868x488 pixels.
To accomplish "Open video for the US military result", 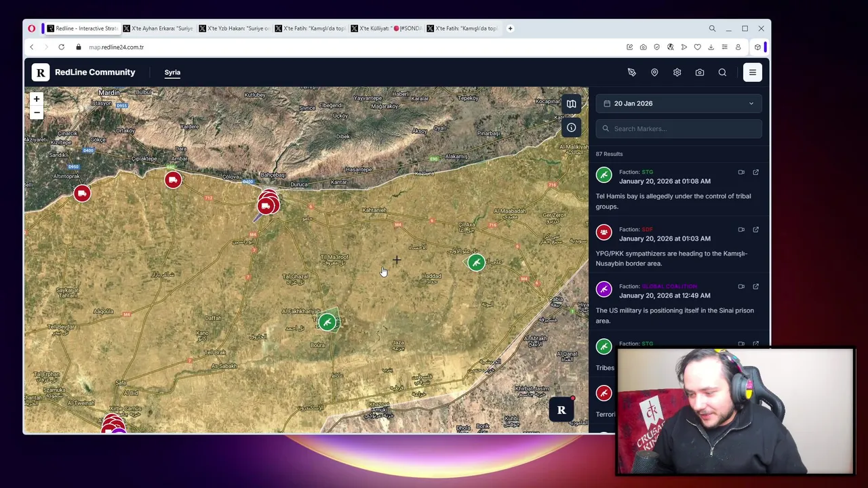I will pyautogui.click(x=741, y=286).
